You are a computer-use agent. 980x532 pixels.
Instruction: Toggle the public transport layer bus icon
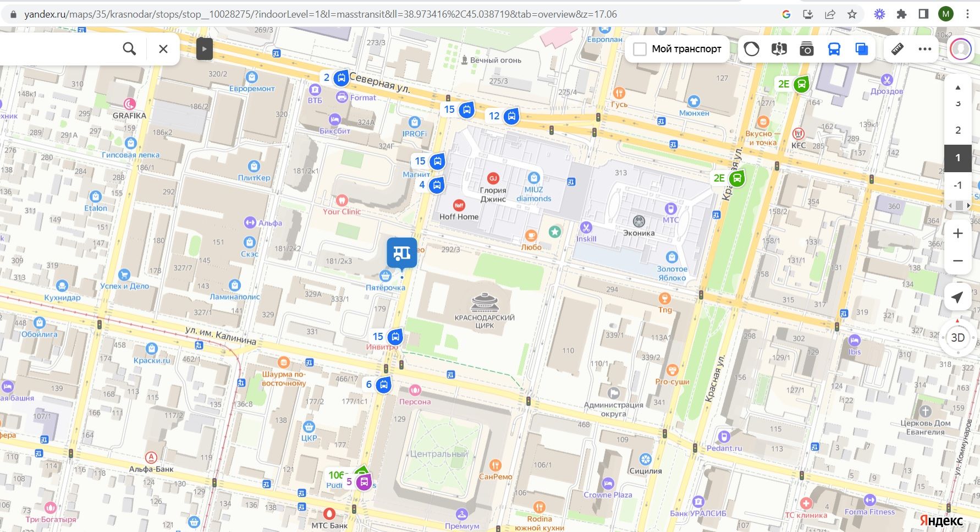834,49
